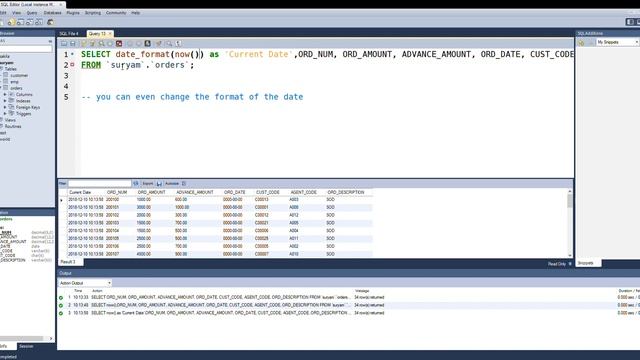Expand the Foreign Keys node under orders
The width and height of the screenshot is (640, 360).
coord(5,107)
